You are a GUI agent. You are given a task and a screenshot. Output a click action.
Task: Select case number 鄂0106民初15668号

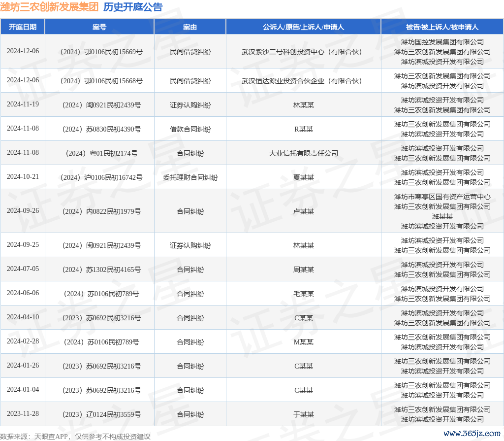(101, 81)
